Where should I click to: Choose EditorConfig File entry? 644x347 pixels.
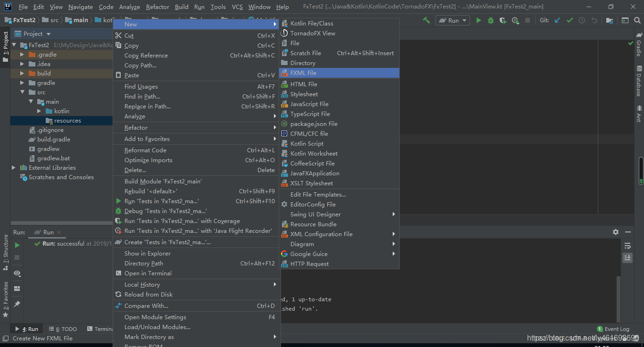tap(339, 204)
